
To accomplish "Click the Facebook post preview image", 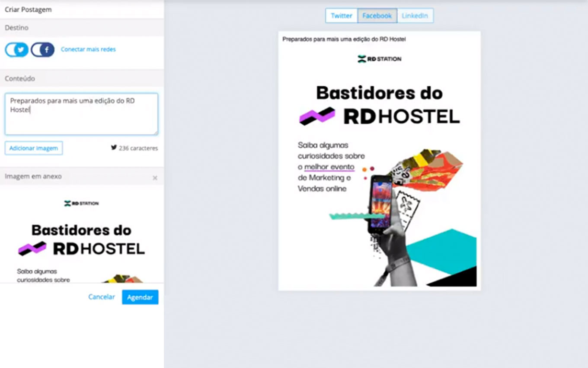I will 379,166.
